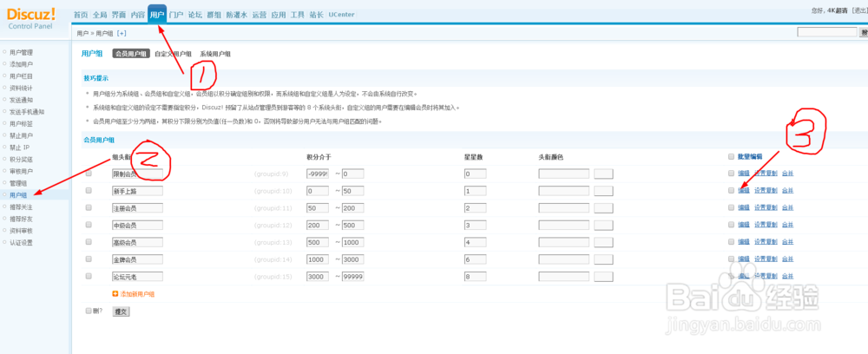Open 积分奖惩 in the sidebar
The height and width of the screenshot is (354, 868).
pyautogui.click(x=22, y=160)
